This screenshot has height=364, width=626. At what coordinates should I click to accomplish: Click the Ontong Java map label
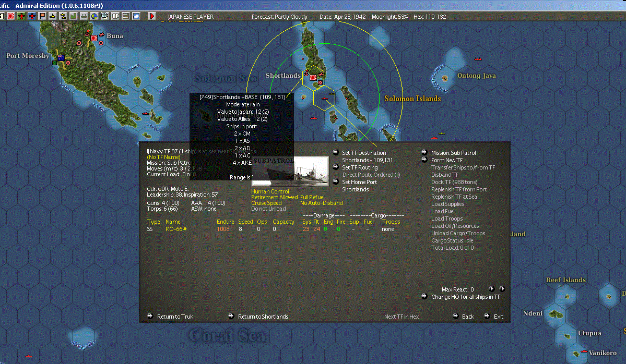[x=476, y=75]
